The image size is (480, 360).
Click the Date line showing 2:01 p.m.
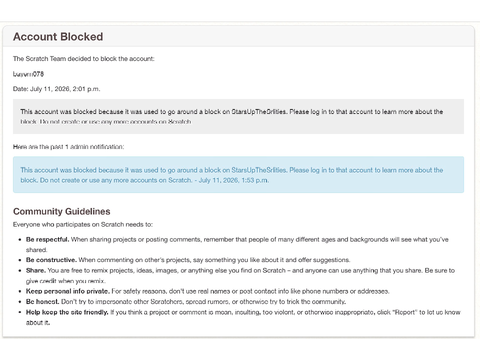[x=56, y=89]
